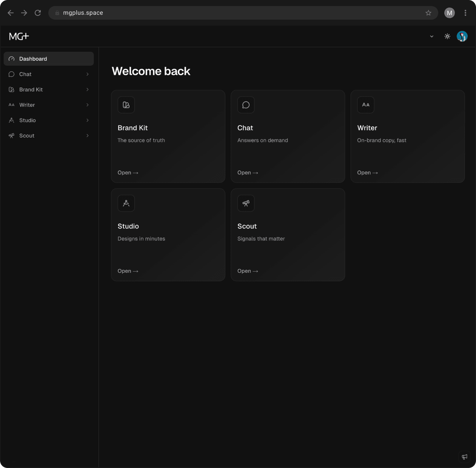Toggle light/dark theme with sun icon

pos(447,36)
